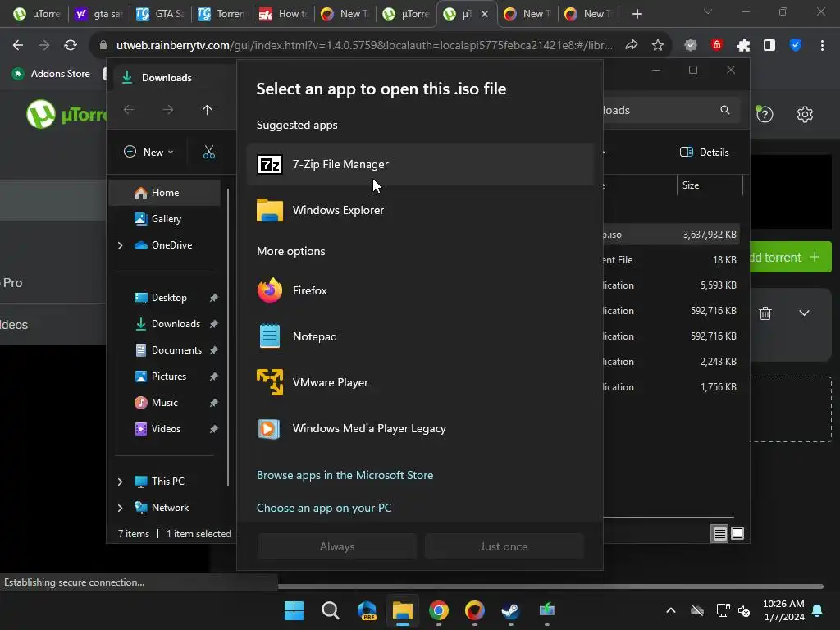Image resolution: width=840 pixels, height=630 pixels.
Task: Open Choose an app on your PC link
Action: click(323, 508)
